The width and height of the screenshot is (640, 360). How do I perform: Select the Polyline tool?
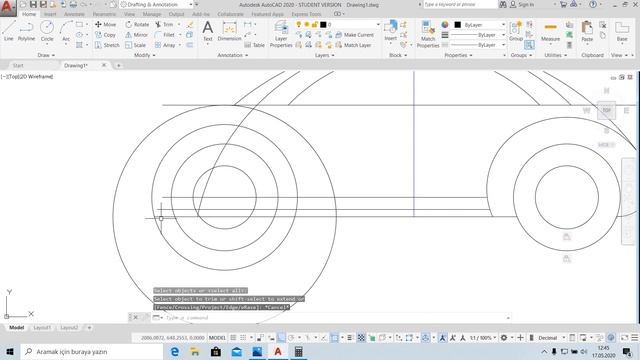pyautogui.click(x=26, y=31)
